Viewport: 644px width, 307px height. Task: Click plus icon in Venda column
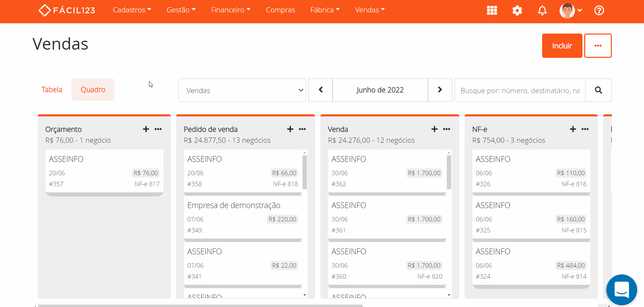434,129
